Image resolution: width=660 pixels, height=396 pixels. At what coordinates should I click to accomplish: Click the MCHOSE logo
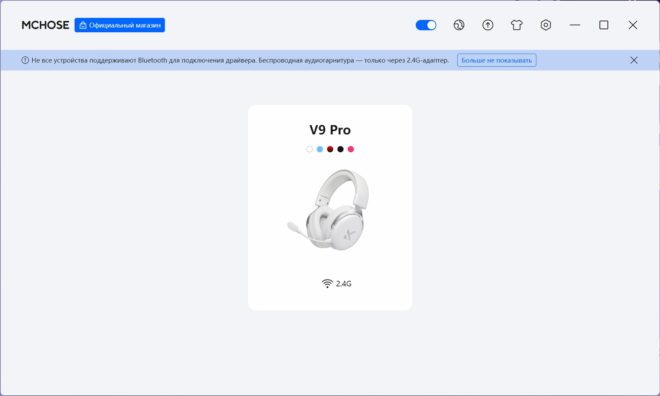pos(45,25)
